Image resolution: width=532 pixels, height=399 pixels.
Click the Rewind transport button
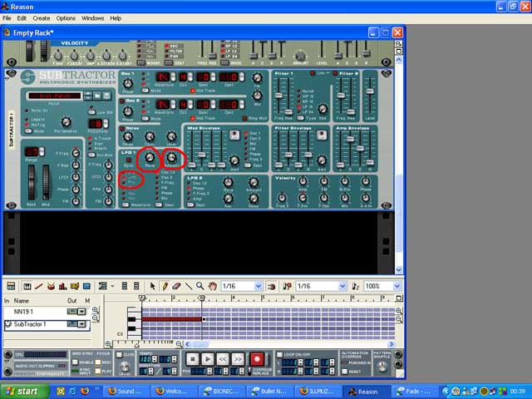tap(222, 359)
